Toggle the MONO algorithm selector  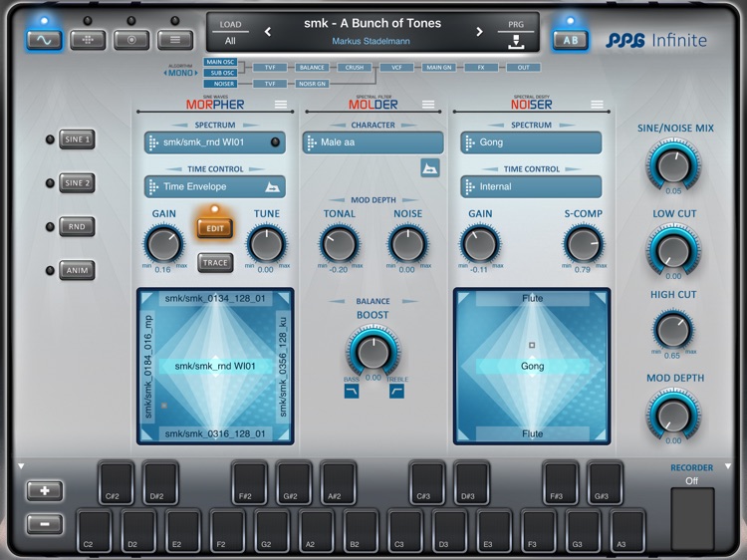coord(180,73)
